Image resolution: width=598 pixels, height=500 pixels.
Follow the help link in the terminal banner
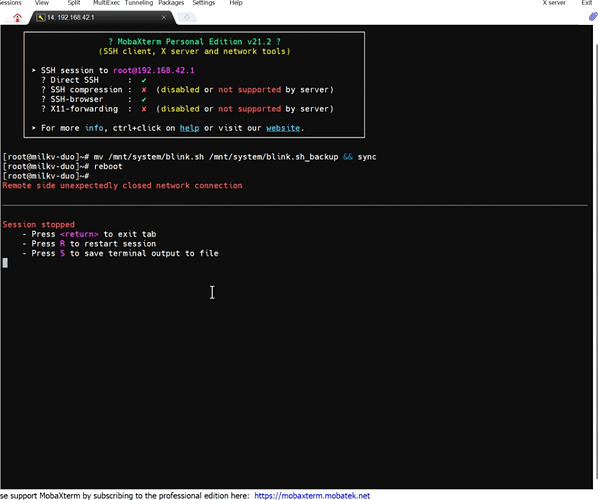click(x=190, y=128)
